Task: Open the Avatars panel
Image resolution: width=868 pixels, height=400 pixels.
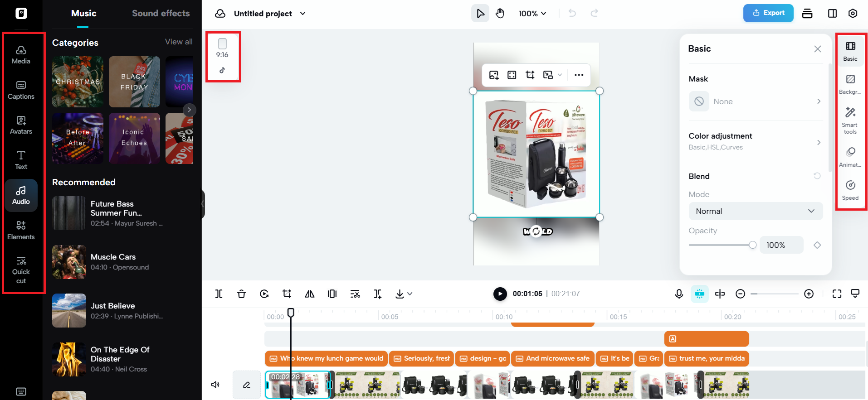Action: 21,125
